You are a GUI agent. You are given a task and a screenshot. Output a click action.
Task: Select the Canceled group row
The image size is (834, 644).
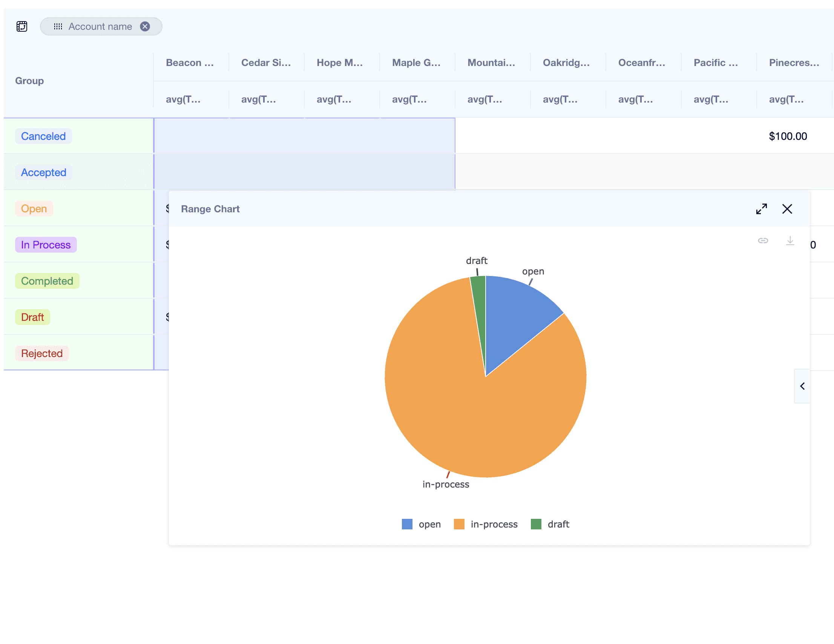point(43,136)
